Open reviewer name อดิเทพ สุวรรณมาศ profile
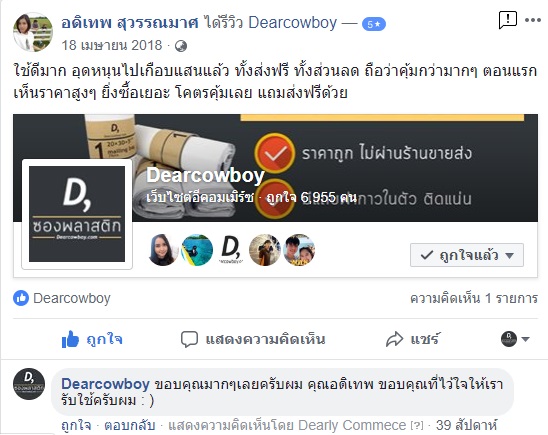Viewport: 548px width, 435px height. point(130,23)
